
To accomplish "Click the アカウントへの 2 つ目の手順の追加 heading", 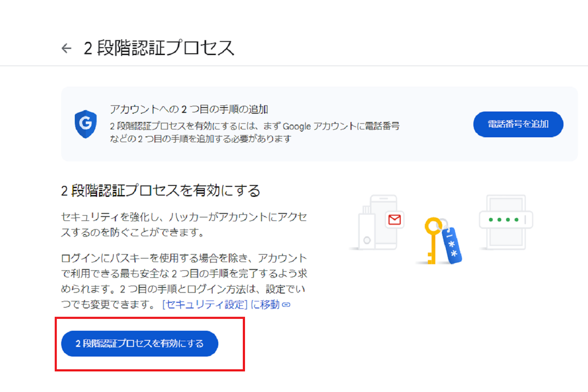I will pyautogui.click(x=189, y=109).
